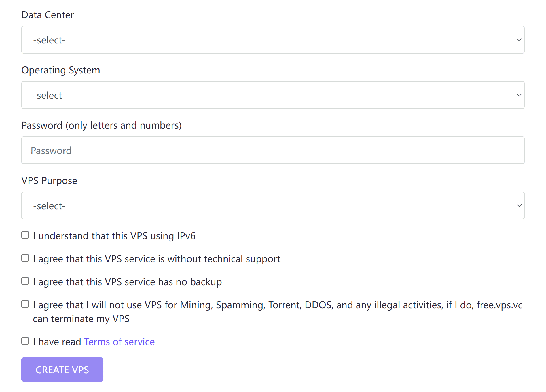Open the Data Center -select- box
The height and width of the screenshot is (392, 546).
click(273, 40)
